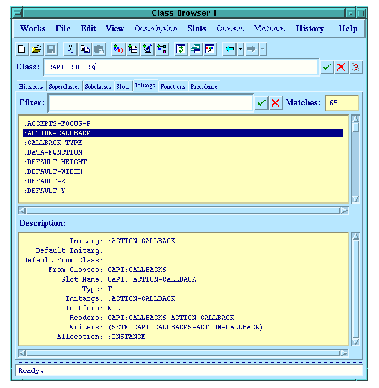Image resolution: width=379 pixels, height=388 pixels.
Task: Click the initargs list scrollbar down arrow
Action: [x=356, y=199]
